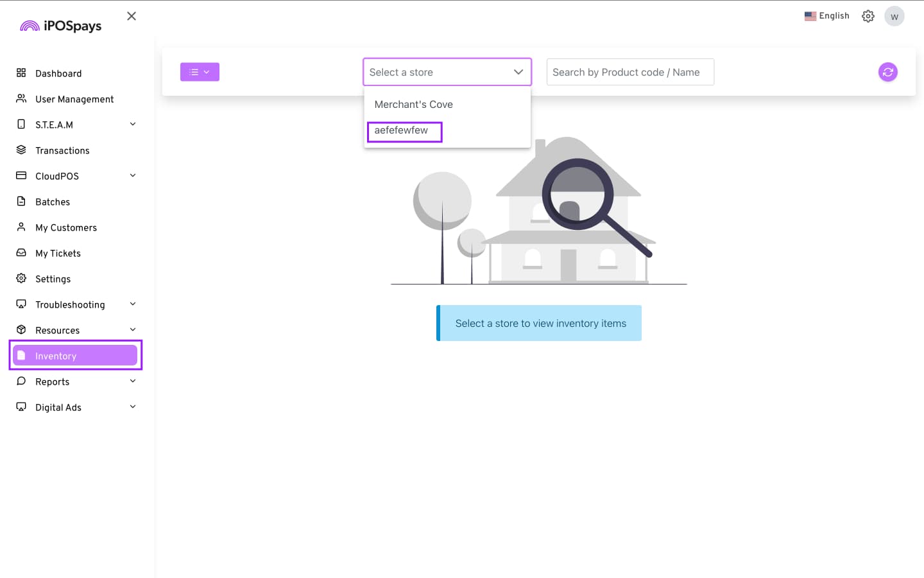924x578 pixels.
Task: Click the user avatar 'W' icon
Action: coord(894,17)
